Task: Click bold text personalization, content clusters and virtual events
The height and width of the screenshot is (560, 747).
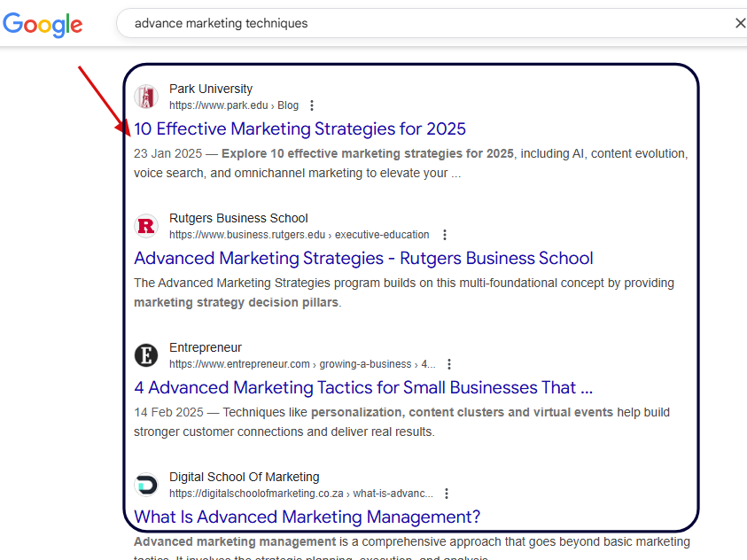Action: [462, 412]
